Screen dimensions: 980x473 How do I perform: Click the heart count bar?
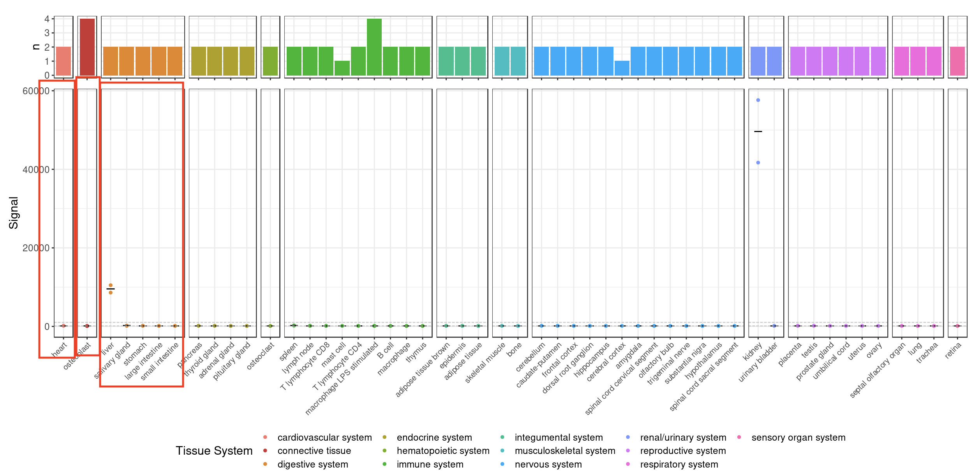[63, 61]
